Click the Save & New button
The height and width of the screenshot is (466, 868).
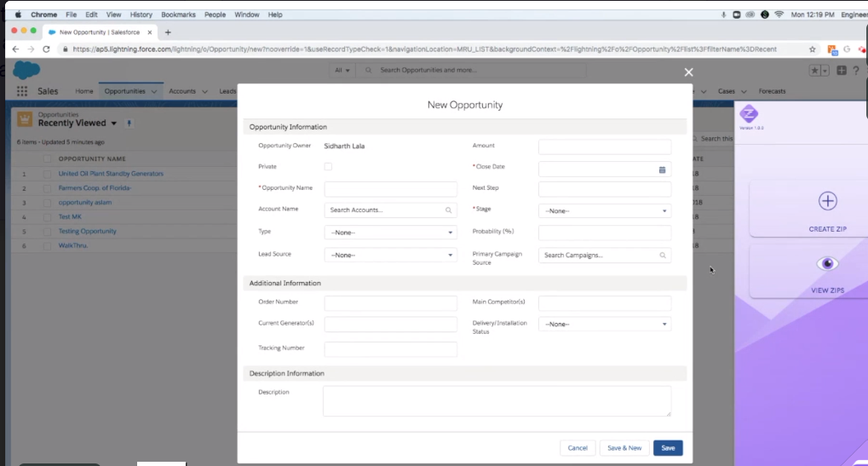(x=624, y=448)
